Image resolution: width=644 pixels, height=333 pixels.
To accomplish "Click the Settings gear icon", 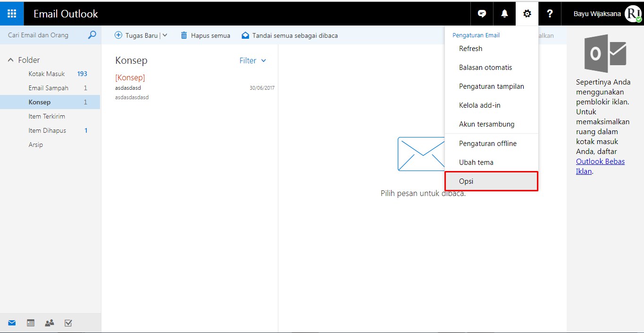I will pos(527,13).
